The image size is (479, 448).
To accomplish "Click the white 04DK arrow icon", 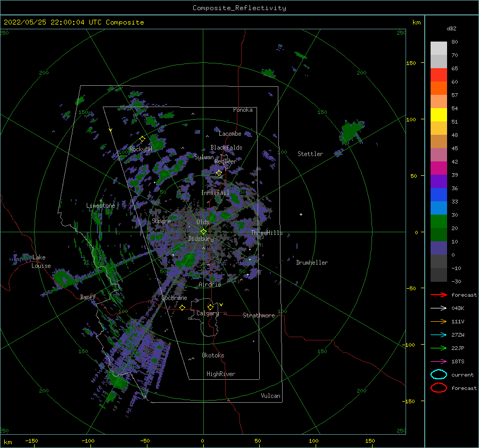I will pos(439,308).
